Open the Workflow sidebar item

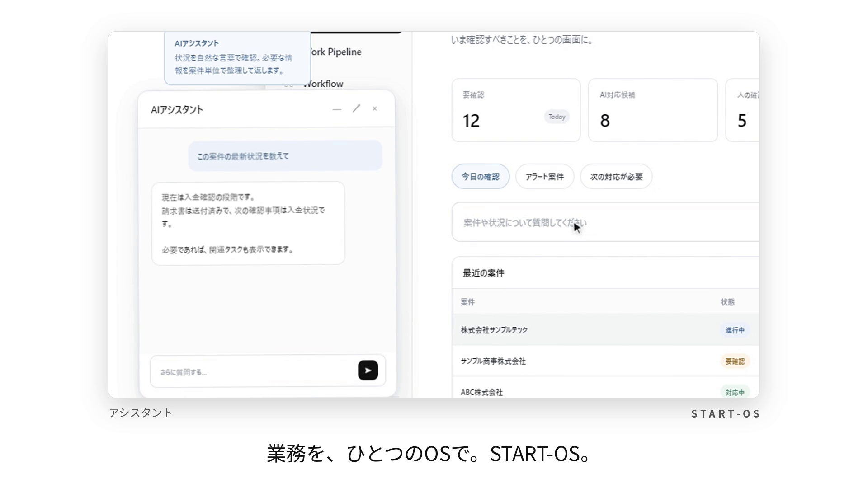(x=324, y=84)
